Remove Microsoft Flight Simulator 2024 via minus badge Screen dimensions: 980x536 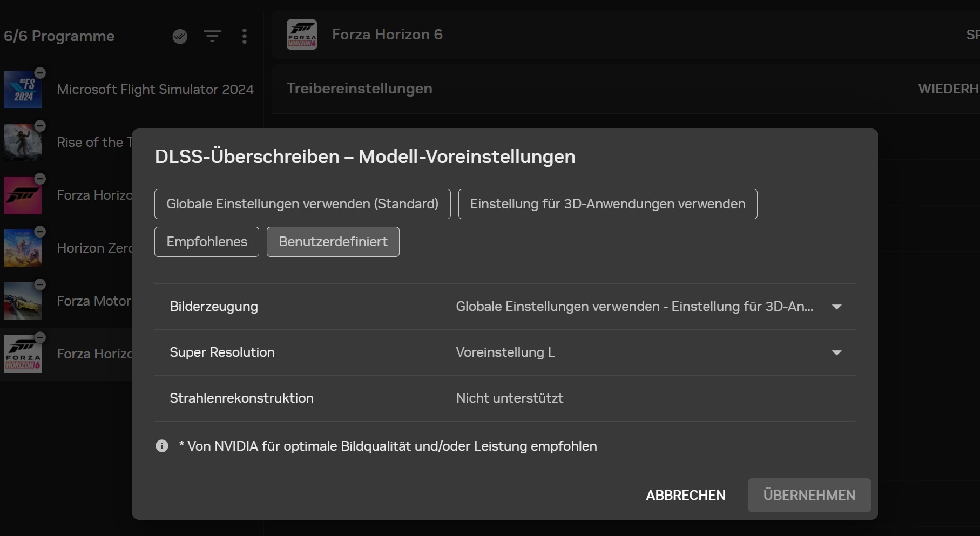pos(40,73)
